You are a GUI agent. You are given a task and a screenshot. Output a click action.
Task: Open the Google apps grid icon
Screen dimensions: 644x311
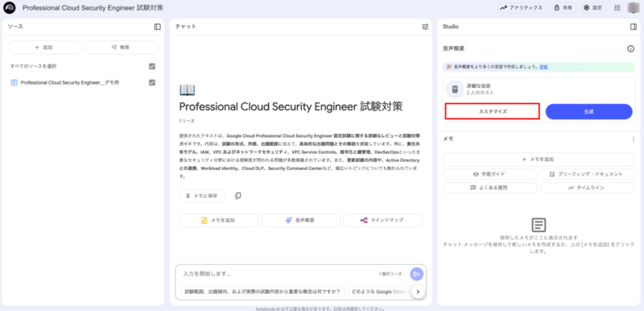[617, 7]
